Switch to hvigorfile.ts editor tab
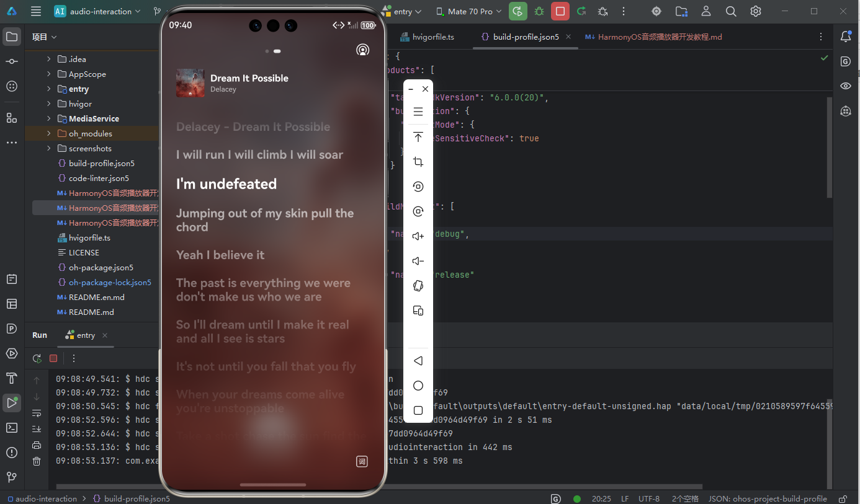 tap(427, 37)
